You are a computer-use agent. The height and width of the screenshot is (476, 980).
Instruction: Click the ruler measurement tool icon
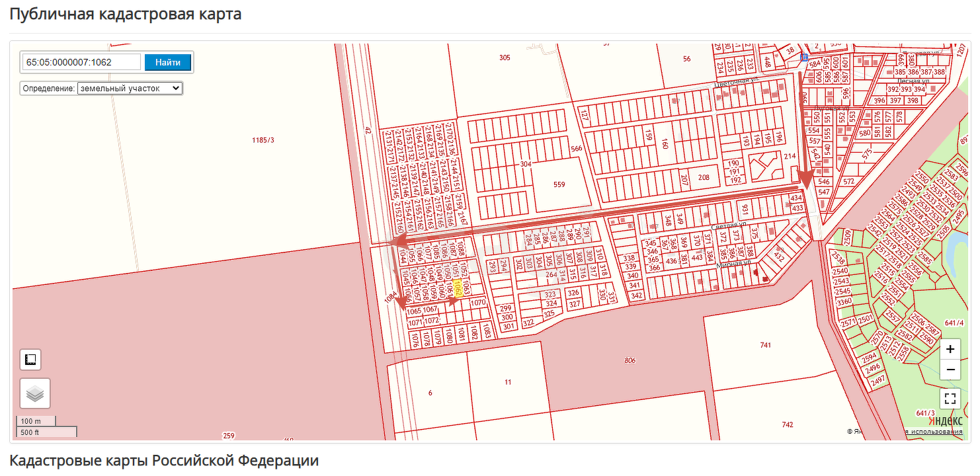tap(30, 360)
